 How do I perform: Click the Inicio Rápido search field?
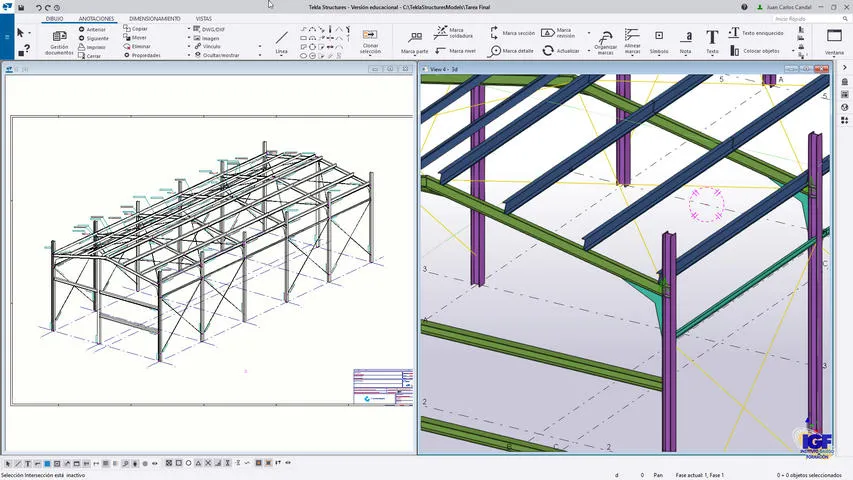(x=810, y=19)
